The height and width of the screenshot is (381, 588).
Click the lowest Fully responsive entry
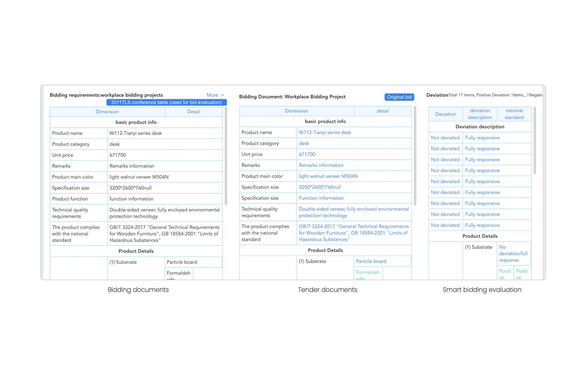point(482,225)
